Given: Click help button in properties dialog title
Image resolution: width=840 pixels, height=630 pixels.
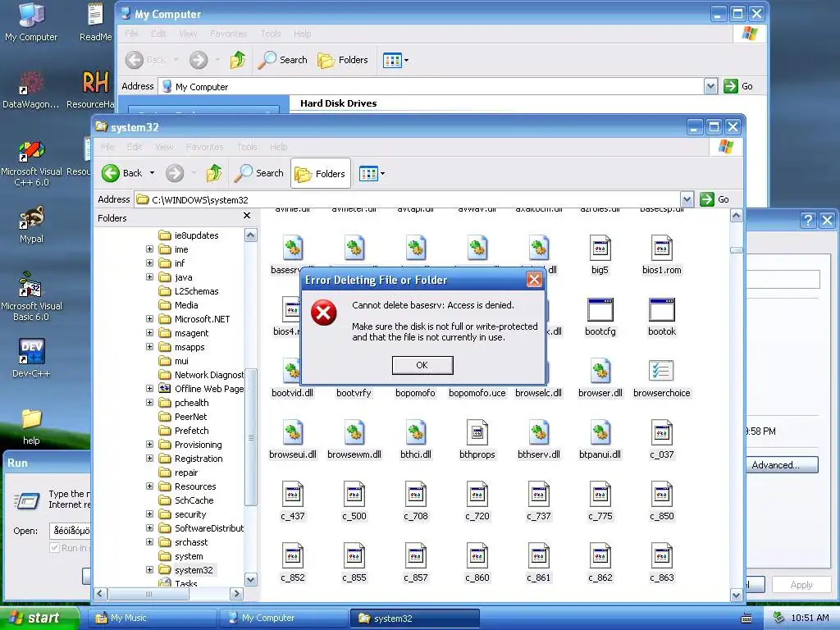Looking at the screenshot, I should coord(808,220).
